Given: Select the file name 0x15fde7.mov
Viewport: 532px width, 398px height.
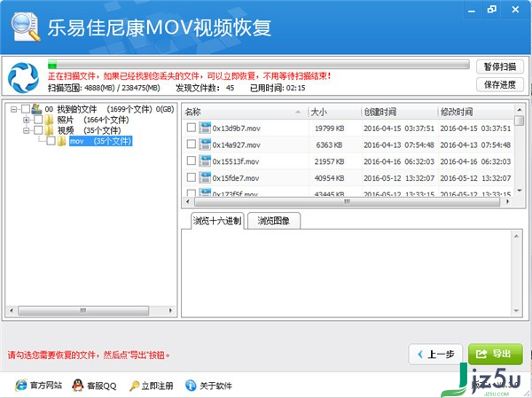Looking at the screenshot, I should coord(236,178).
